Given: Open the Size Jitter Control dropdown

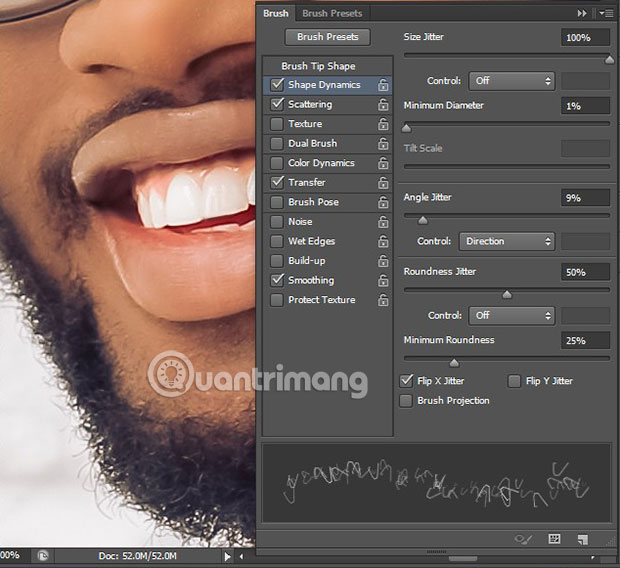Looking at the screenshot, I should pyautogui.click(x=512, y=81).
